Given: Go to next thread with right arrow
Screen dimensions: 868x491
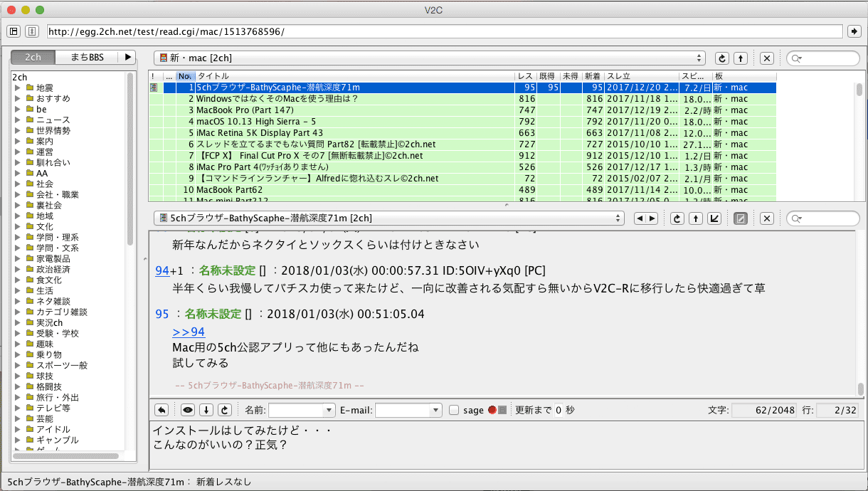Looking at the screenshot, I should 652,218.
